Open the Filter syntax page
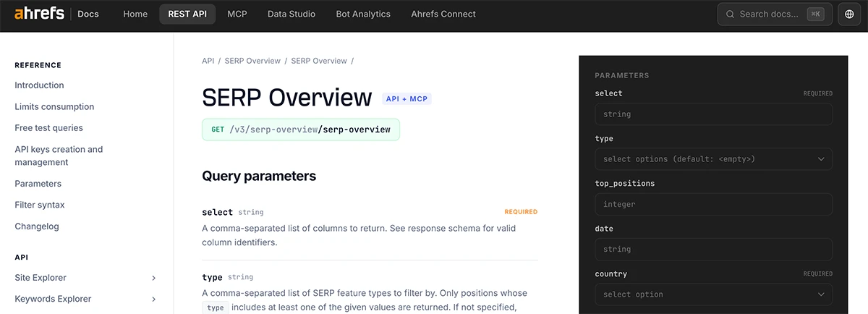This screenshot has width=868, height=314. pyautogui.click(x=40, y=205)
